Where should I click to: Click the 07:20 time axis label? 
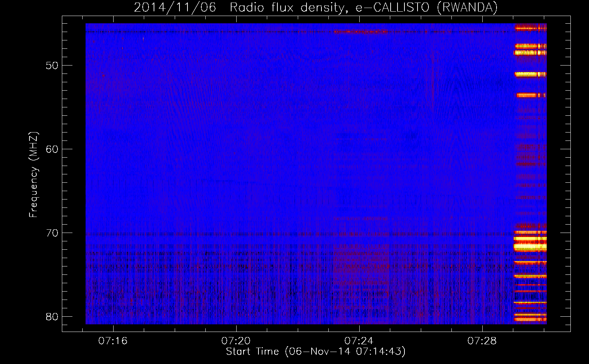pyautogui.click(x=236, y=341)
